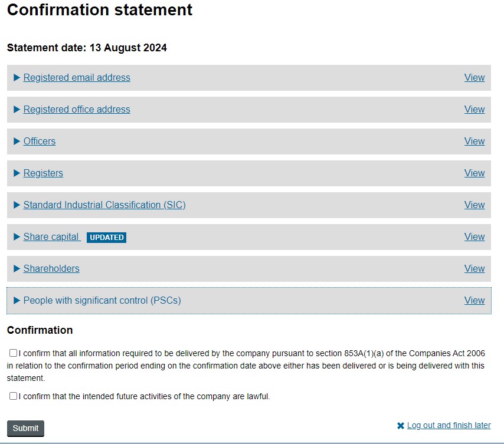Expand the Share capital section
The width and height of the screenshot is (504, 444).
[x=51, y=236]
